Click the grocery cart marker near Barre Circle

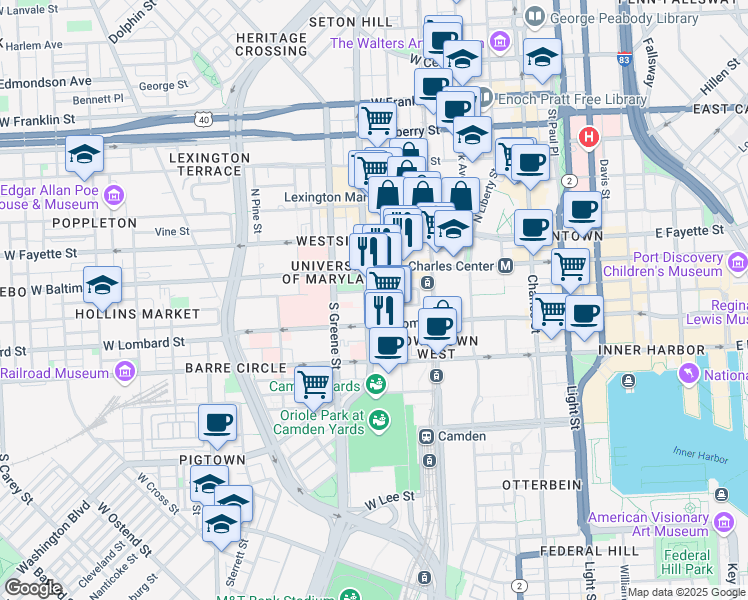(313, 385)
